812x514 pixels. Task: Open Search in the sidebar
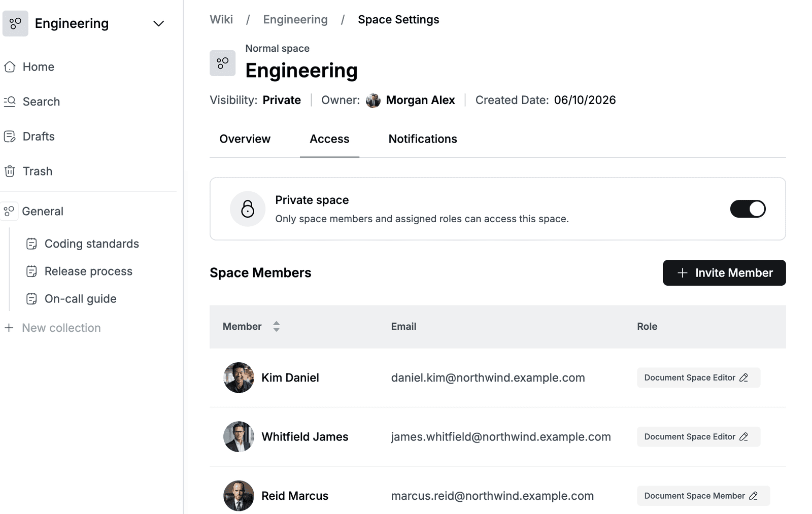click(41, 101)
